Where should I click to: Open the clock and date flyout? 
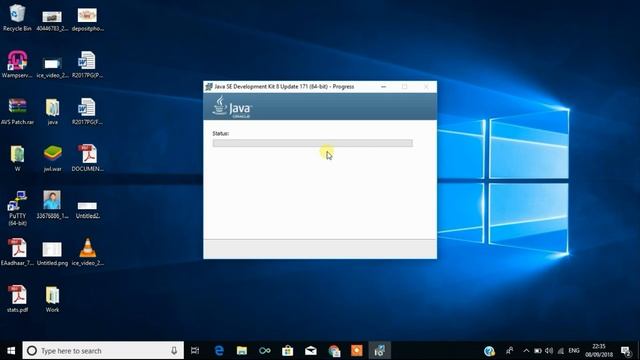(599, 351)
